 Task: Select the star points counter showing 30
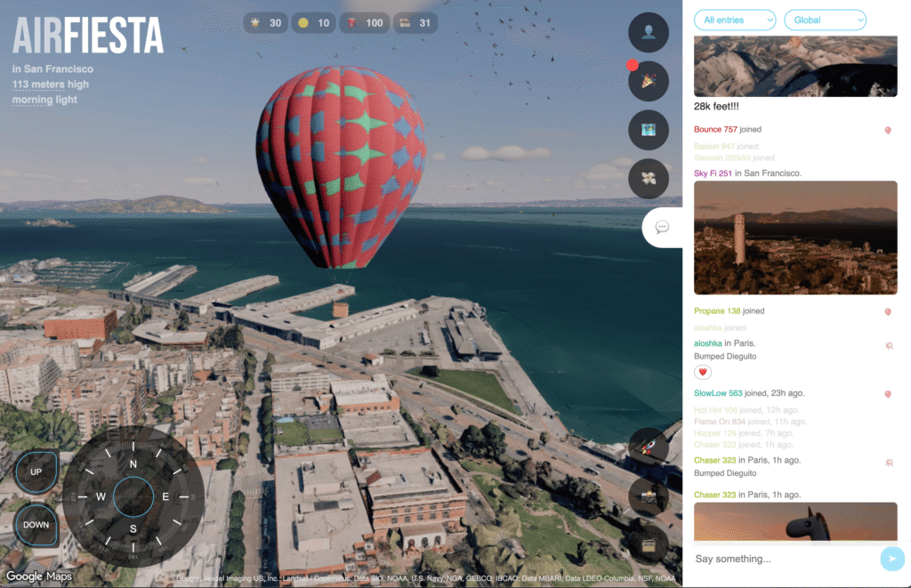click(x=267, y=23)
